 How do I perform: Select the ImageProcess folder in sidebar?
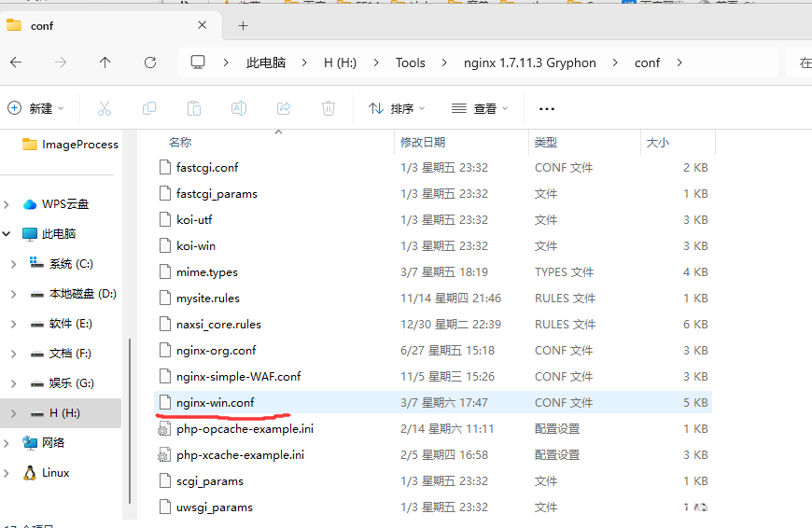tap(70, 145)
